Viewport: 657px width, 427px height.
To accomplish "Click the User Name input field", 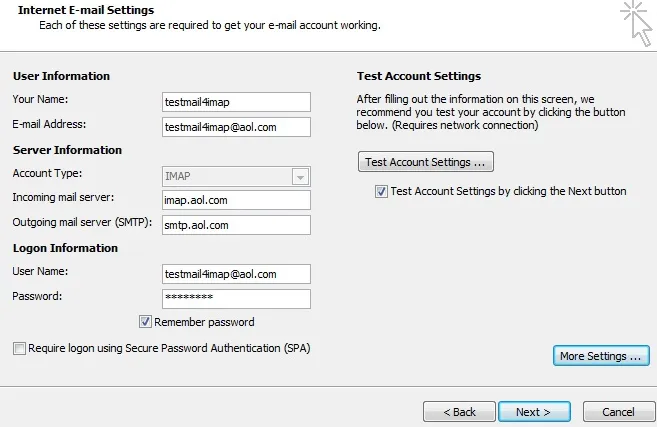I will coord(236,274).
